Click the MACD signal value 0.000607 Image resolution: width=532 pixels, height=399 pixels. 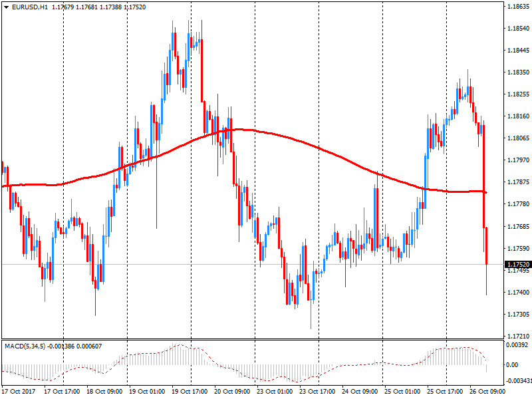coord(89,346)
